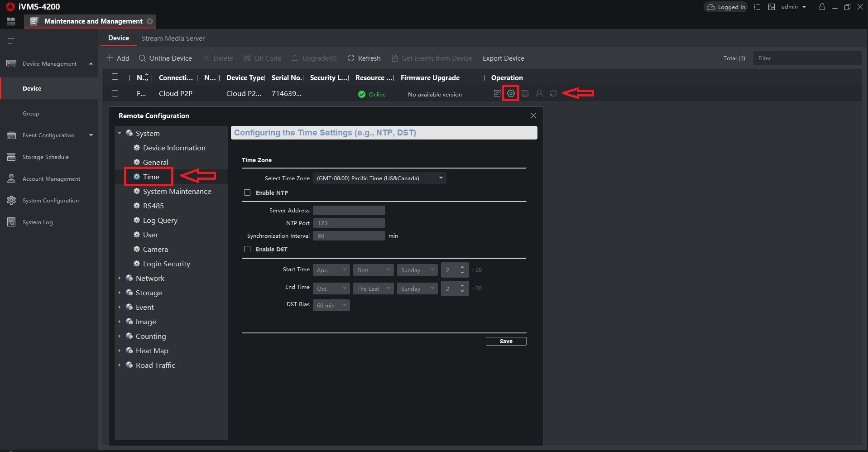Click the Filter input field
The height and width of the screenshot is (452, 868).
coord(807,58)
